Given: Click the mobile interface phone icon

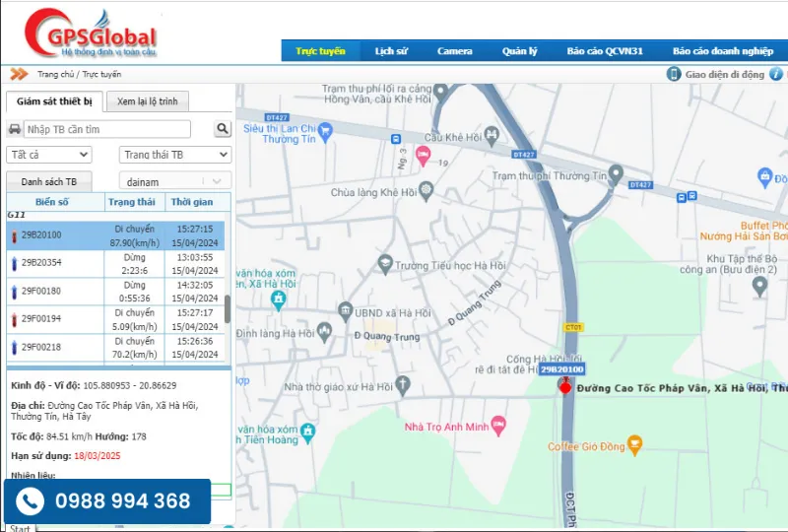Looking at the screenshot, I should tap(675, 74).
